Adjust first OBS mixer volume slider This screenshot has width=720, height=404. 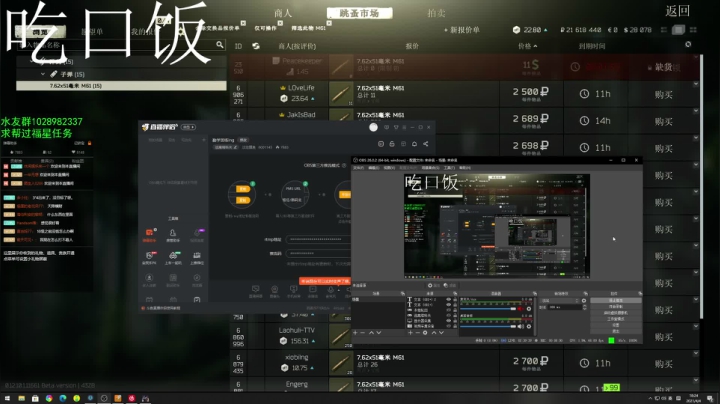tap(488, 309)
